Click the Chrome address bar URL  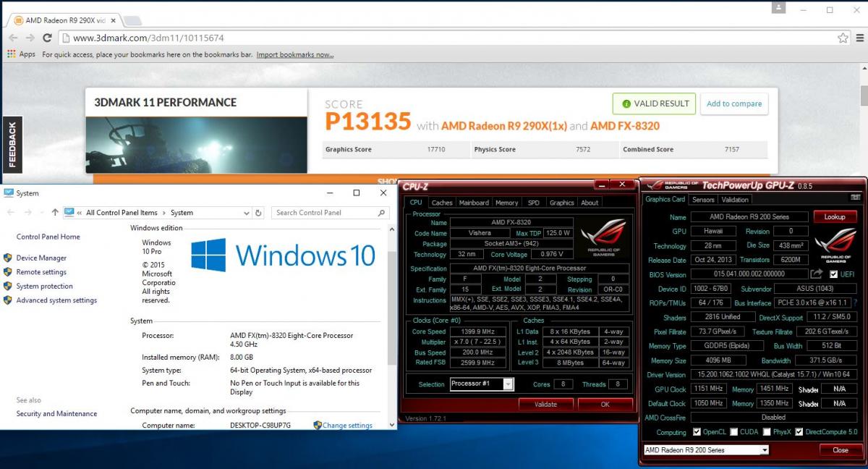(148, 38)
